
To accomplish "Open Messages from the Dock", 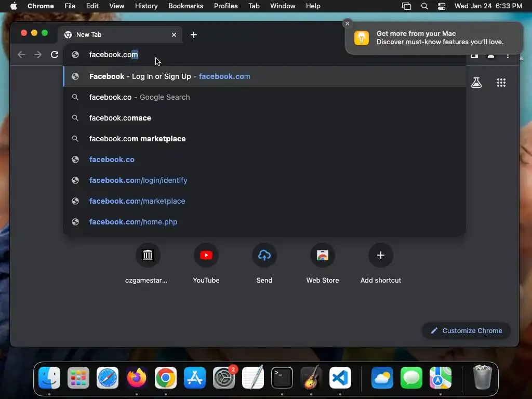I will point(411,378).
